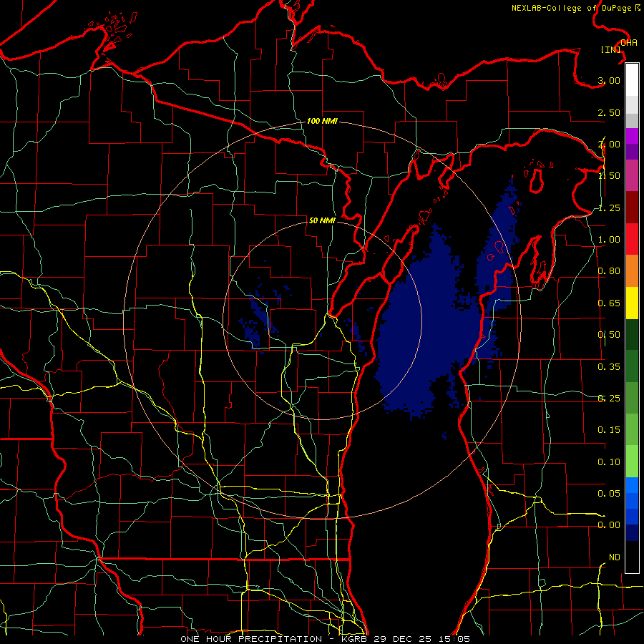
Task: Click the ND legend label
Action: 615,557
